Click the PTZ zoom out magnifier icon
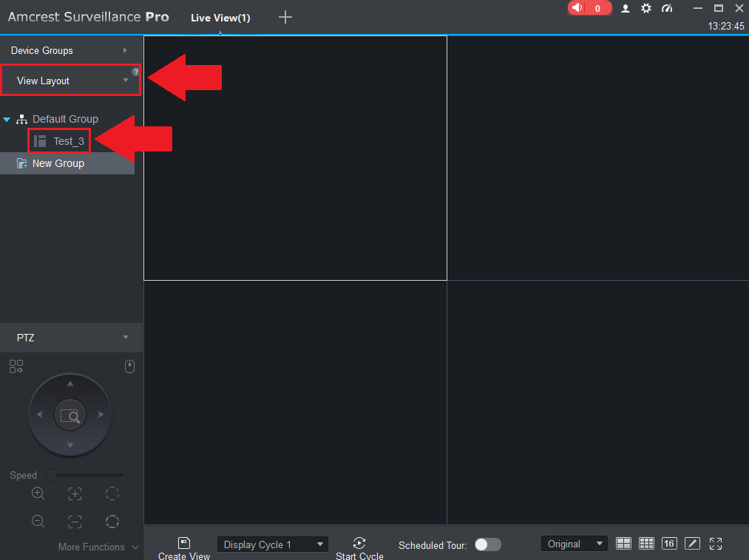749x560 pixels. pos(38,522)
